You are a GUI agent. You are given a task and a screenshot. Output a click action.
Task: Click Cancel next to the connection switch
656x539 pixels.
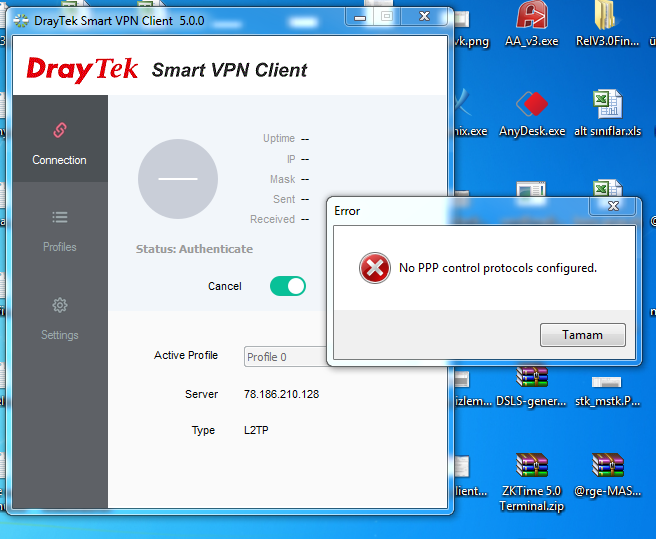pos(224,286)
